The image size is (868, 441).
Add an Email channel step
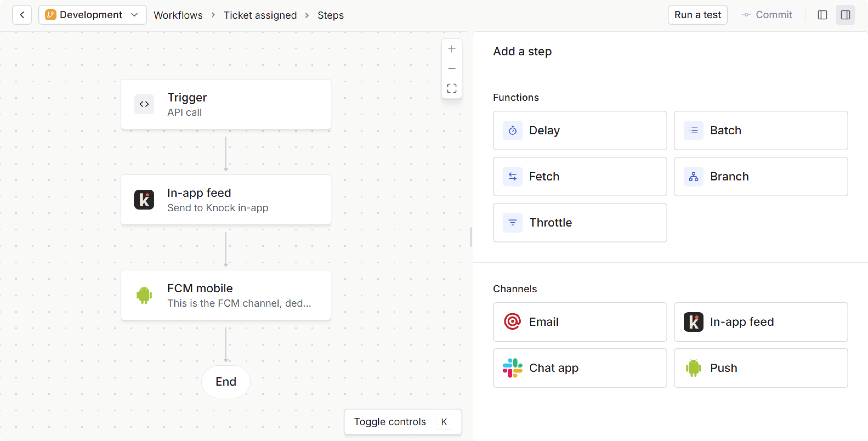click(x=580, y=322)
